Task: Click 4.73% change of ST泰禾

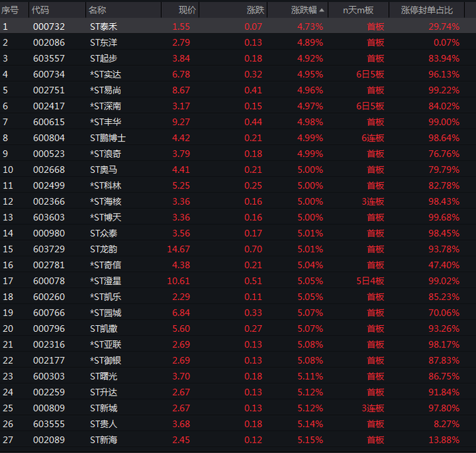Action: [x=310, y=27]
